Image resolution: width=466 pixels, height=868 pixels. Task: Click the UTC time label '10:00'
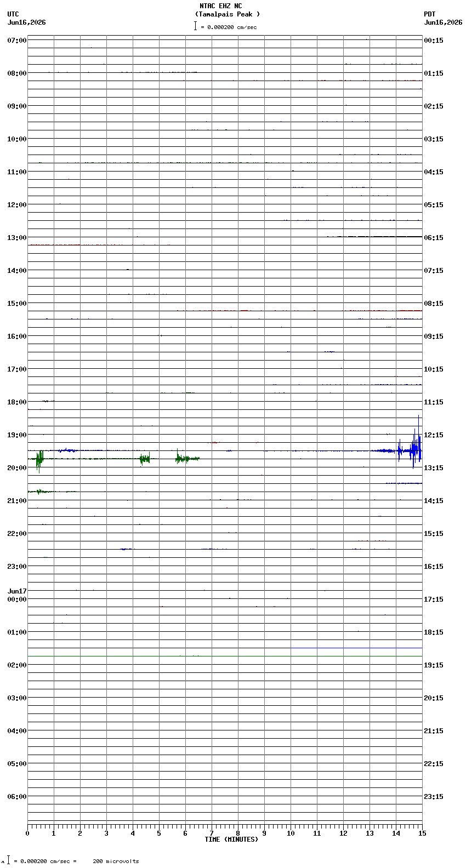point(17,139)
